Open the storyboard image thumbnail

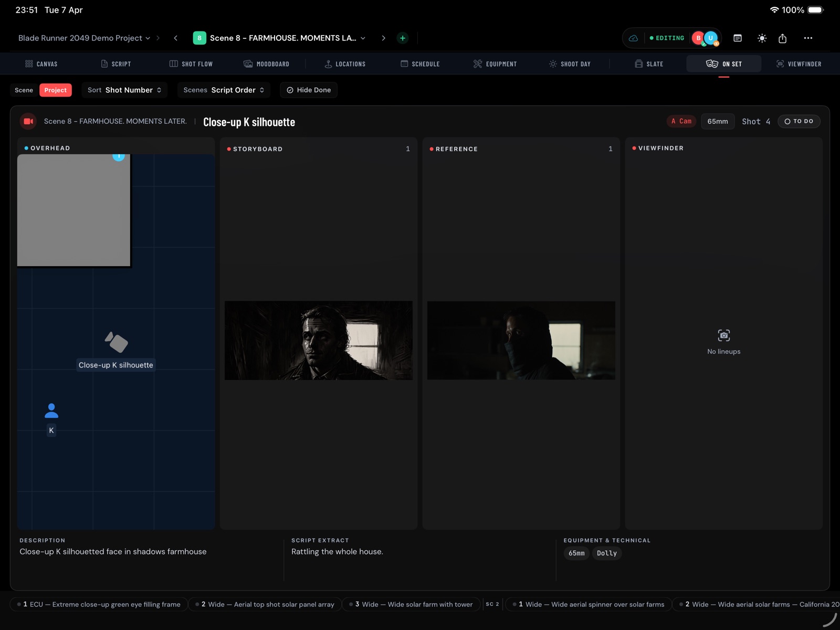[319, 340]
